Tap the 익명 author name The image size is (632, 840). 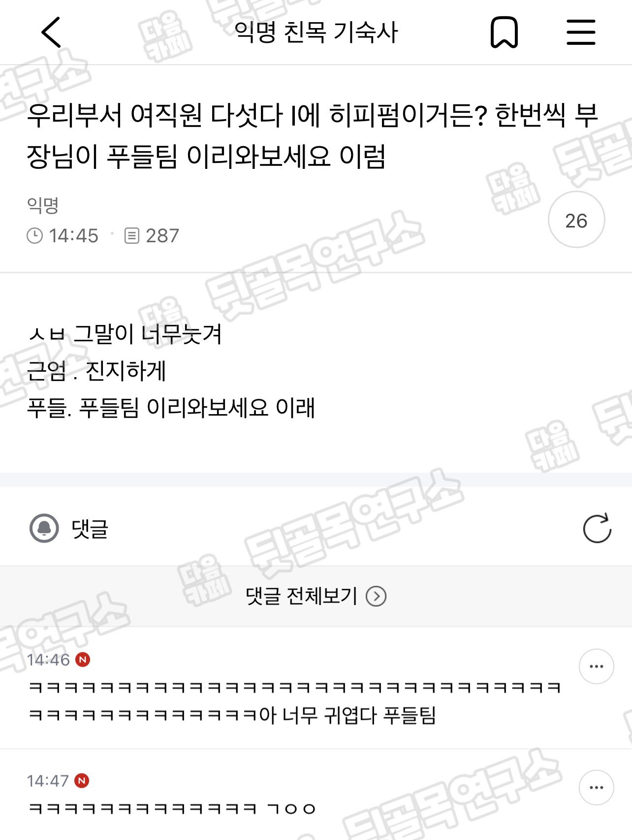click(x=43, y=205)
